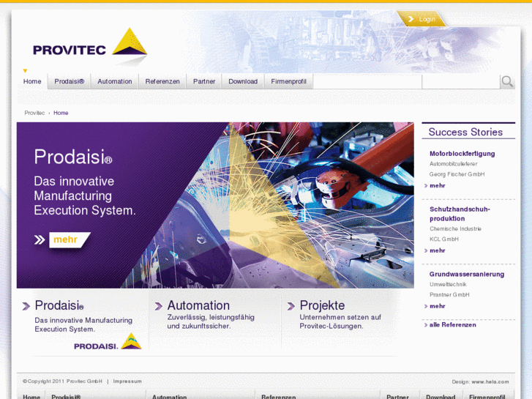
Task: Click the Copyright 2011 Provitec GmbH text
Action: (x=62, y=381)
